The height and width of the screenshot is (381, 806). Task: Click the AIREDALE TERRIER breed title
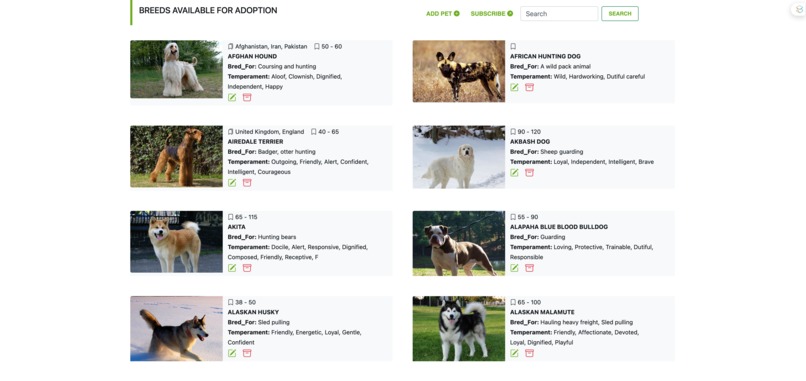coord(255,142)
